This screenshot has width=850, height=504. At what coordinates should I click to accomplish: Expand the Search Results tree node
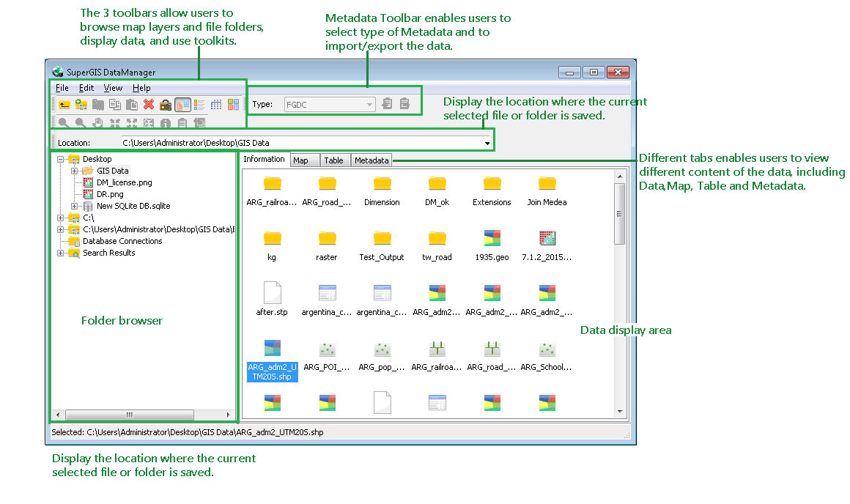(61, 253)
